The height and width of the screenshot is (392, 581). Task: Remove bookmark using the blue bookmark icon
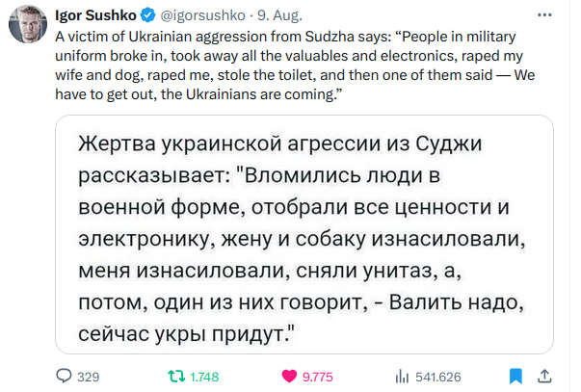[515, 376]
